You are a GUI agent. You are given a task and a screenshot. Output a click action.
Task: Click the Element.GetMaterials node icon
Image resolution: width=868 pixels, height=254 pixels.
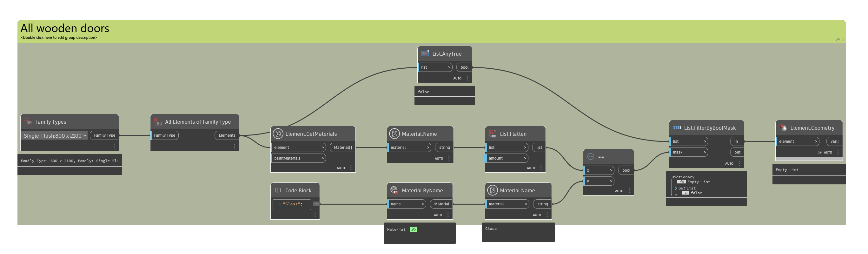[278, 134]
